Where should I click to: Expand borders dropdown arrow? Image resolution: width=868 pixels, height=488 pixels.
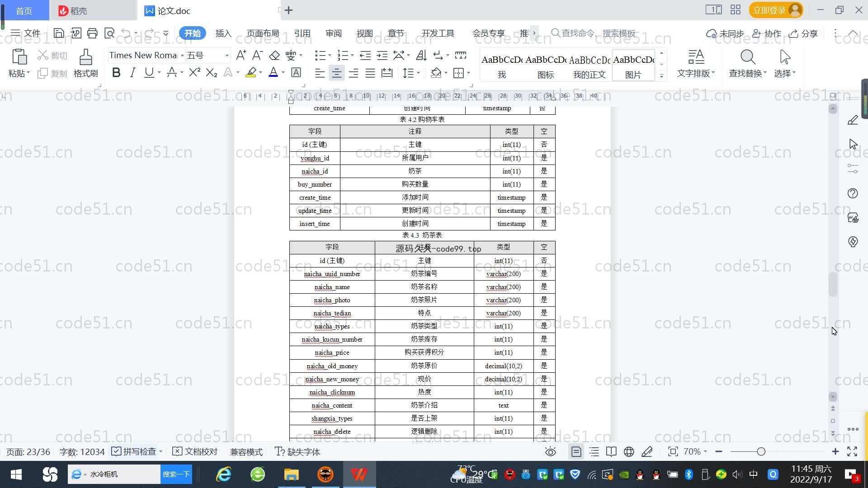[468, 73]
